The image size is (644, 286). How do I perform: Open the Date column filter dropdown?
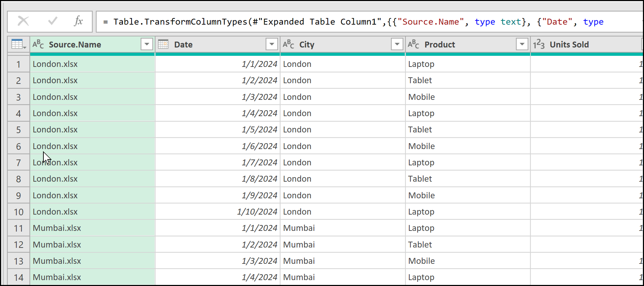[272, 44]
